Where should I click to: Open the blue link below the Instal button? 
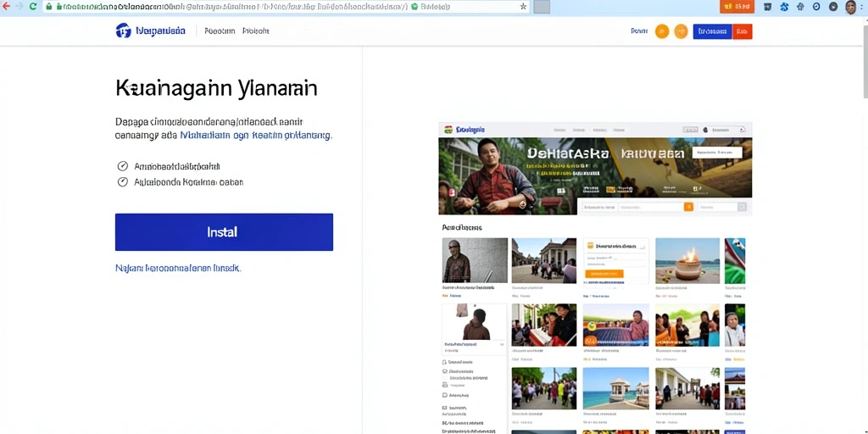point(178,268)
